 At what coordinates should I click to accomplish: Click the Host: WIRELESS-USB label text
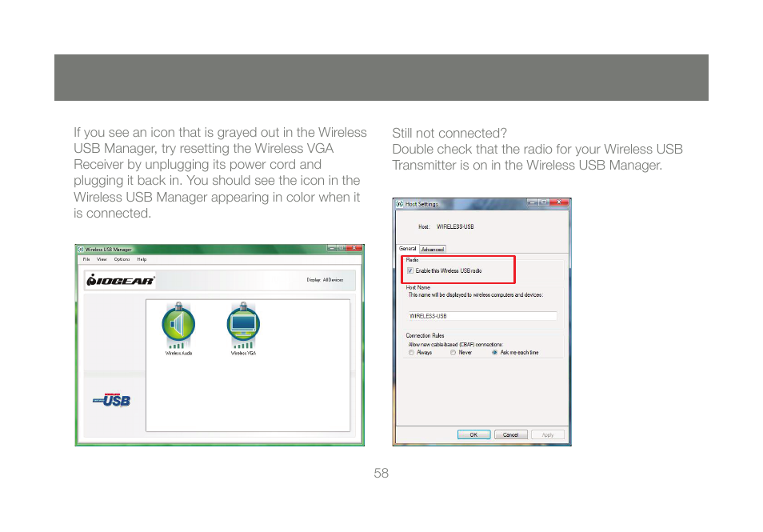click(445, 227)
